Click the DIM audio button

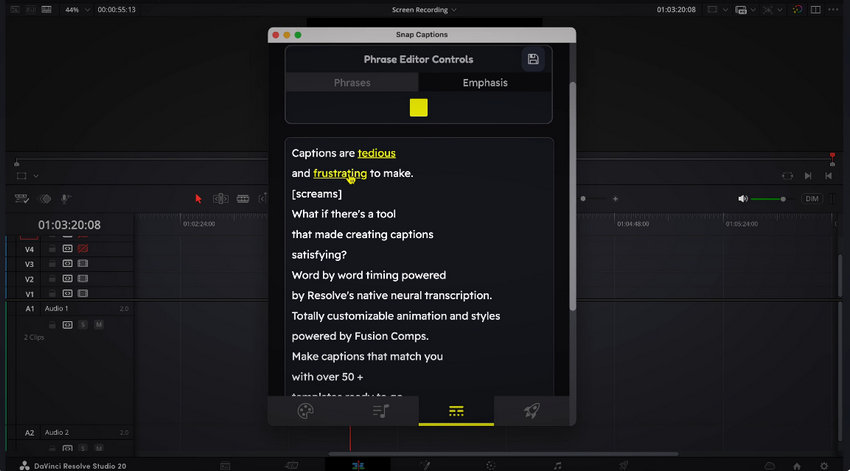click(812, 199)
